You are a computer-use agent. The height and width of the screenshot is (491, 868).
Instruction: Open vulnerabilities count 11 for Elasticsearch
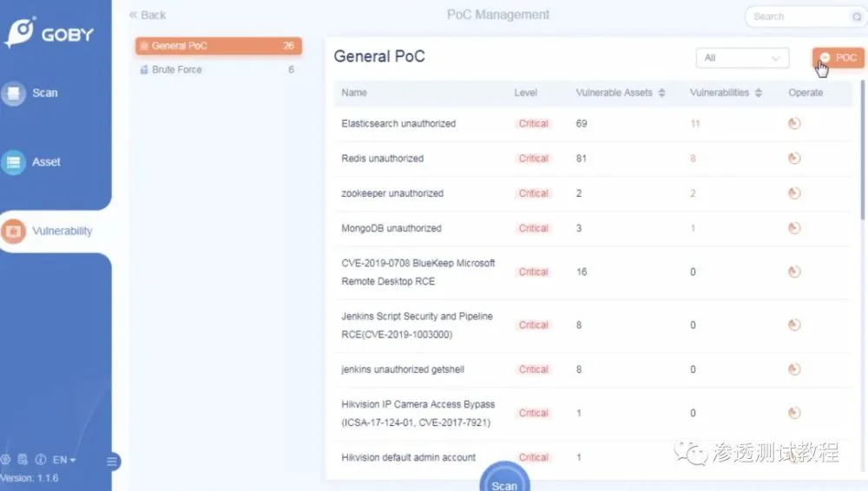[x=695, y=123]
